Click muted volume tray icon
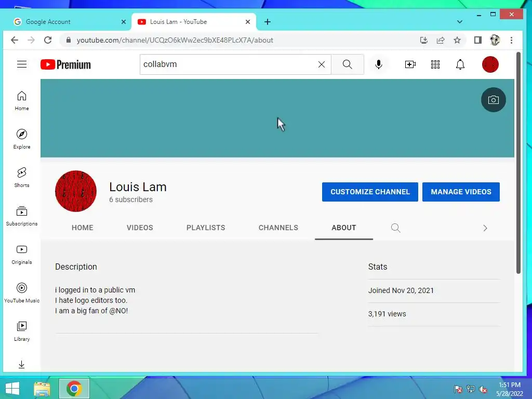Viewport: 532px width, 399px height. (x=483, y=389)
